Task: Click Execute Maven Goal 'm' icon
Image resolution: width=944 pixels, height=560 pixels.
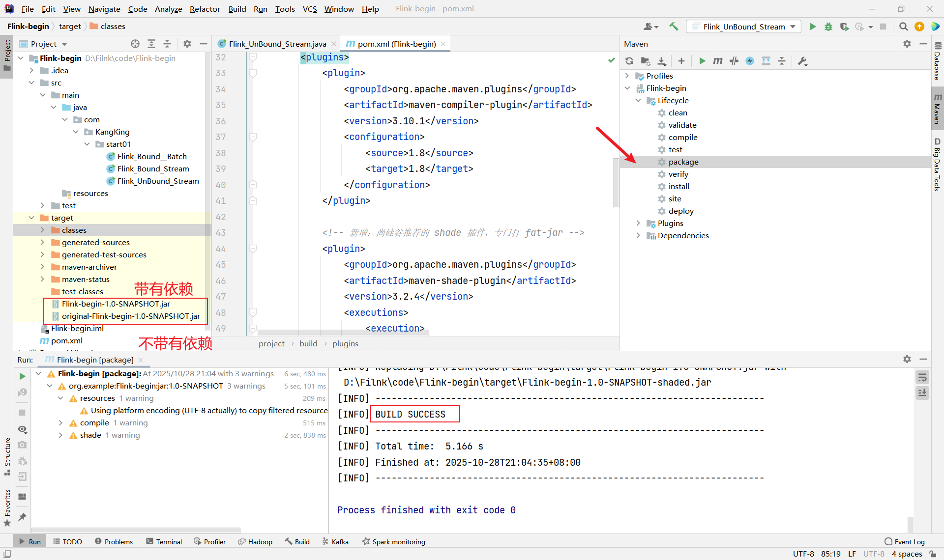Action: tap(718, 61)
